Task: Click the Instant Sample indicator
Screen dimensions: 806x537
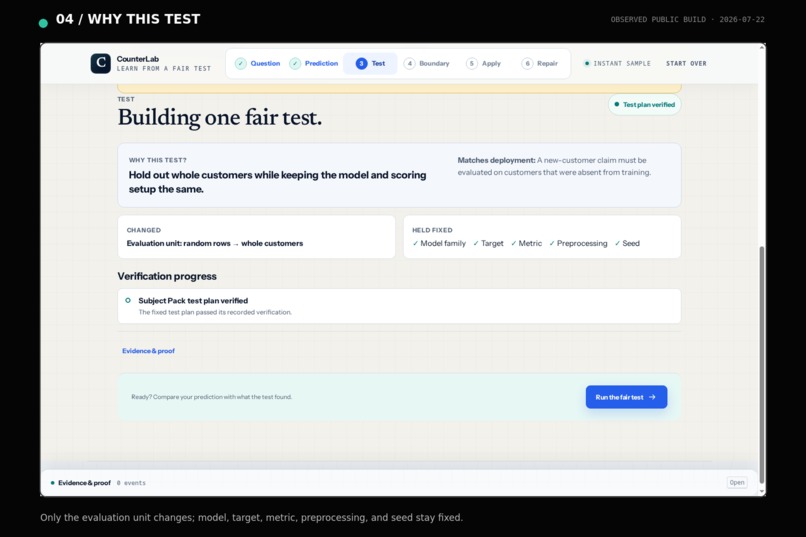Action: pos(617,63)
